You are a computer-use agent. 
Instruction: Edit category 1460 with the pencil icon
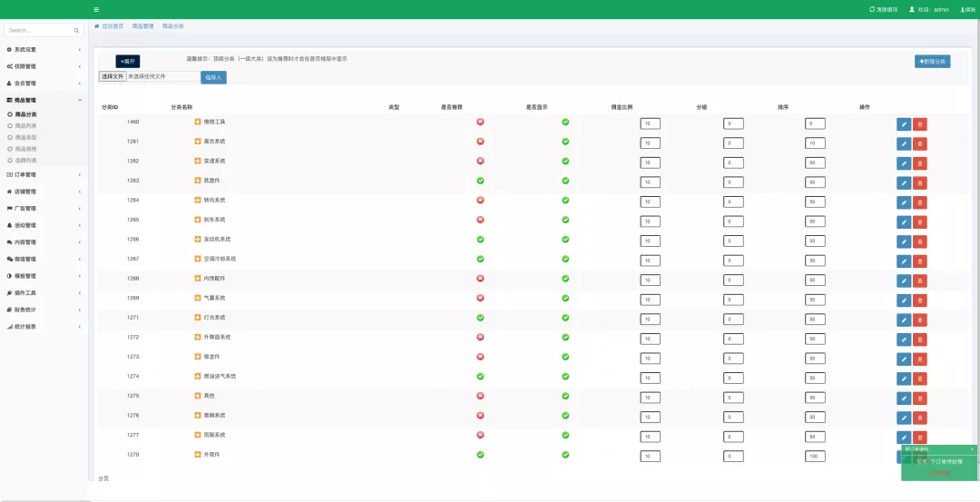(x=904, y=124)
